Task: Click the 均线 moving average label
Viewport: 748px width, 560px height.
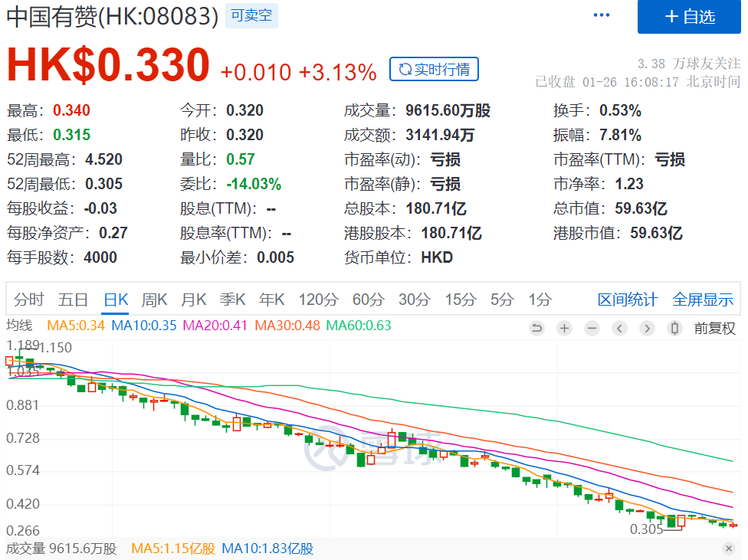Action: (x=19, y=326)
